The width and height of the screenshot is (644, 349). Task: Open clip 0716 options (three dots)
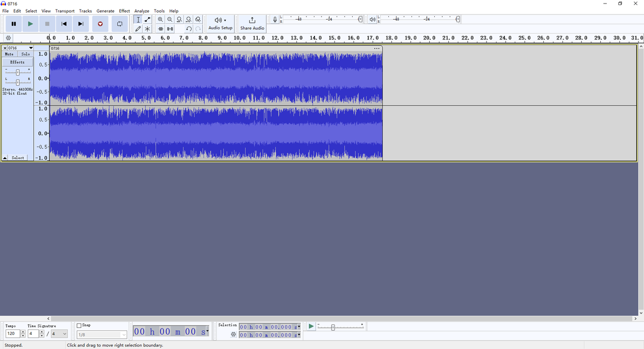tap(377, 48)
